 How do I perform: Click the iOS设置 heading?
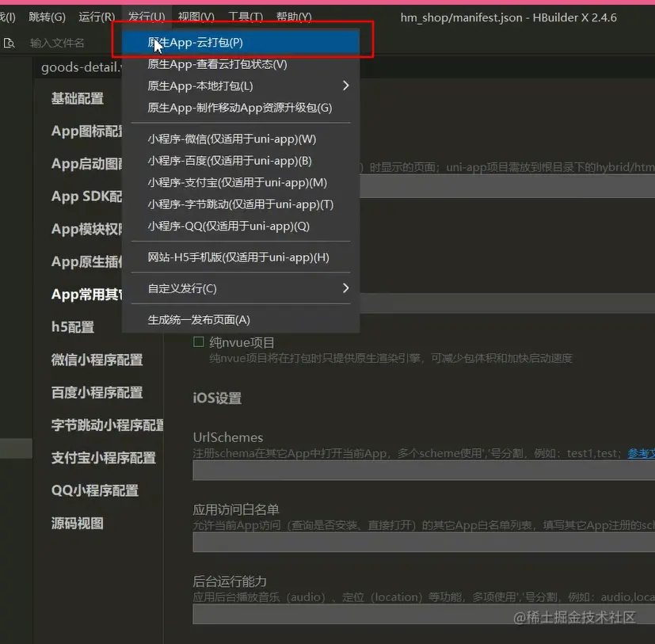pos(217,398)
